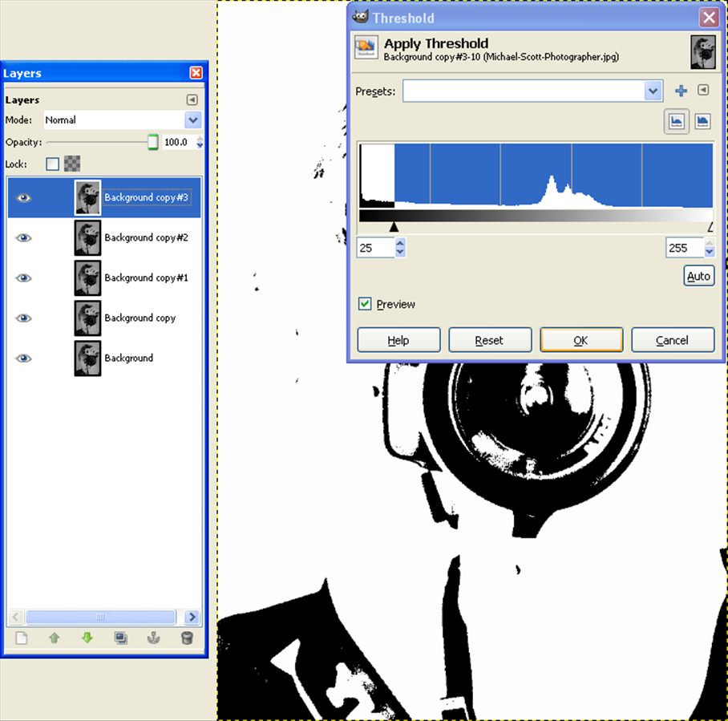Enable lock pixels checkbox

tap(52, 164)
